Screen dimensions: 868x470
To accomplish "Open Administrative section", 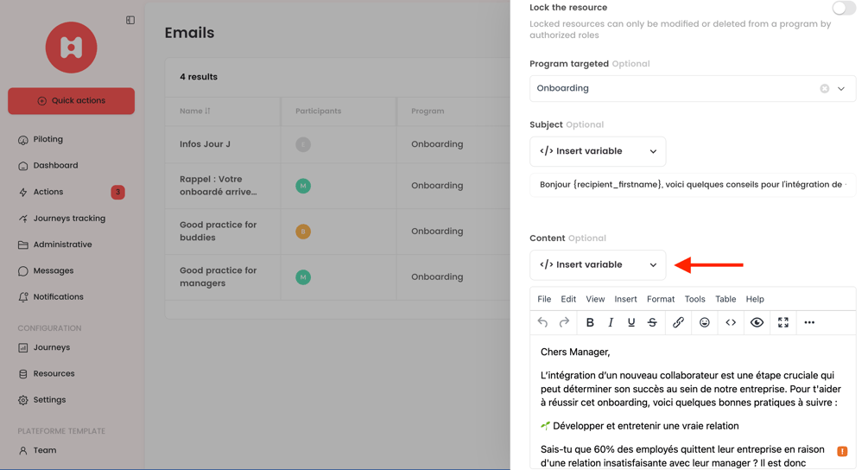I will click(x=62, y=245).
